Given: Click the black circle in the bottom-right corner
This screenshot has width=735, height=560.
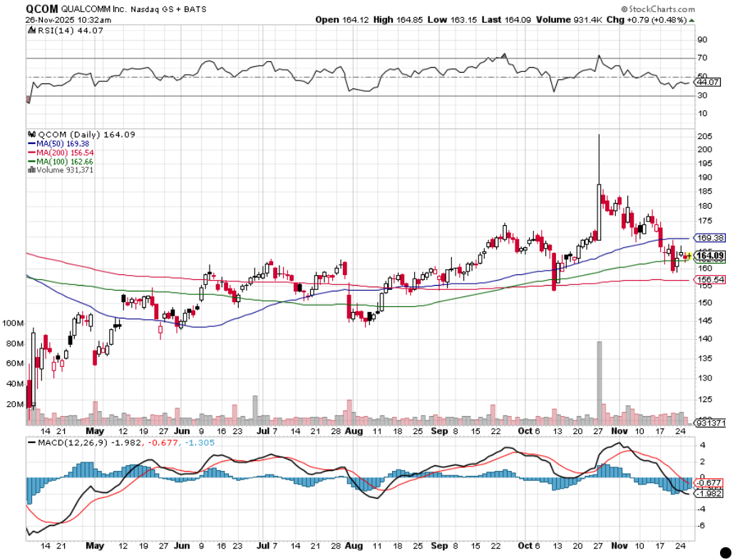Looking at the screenshot, I should [726, 551].
